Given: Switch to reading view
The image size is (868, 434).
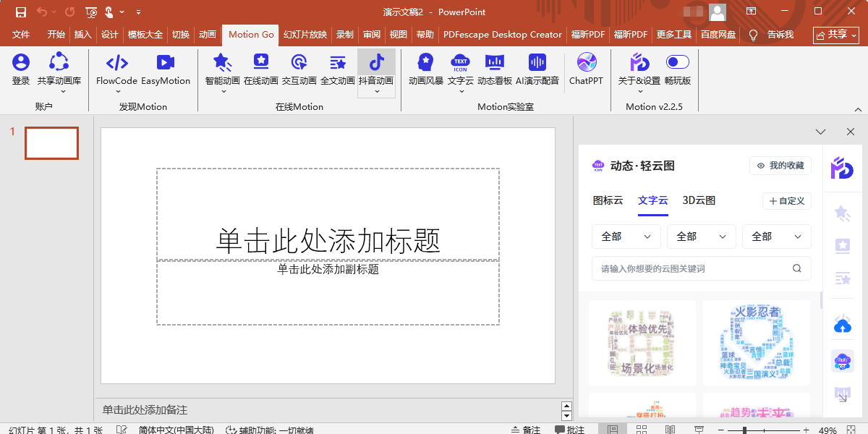Looking at the screenshot, I should coord(670,430).
